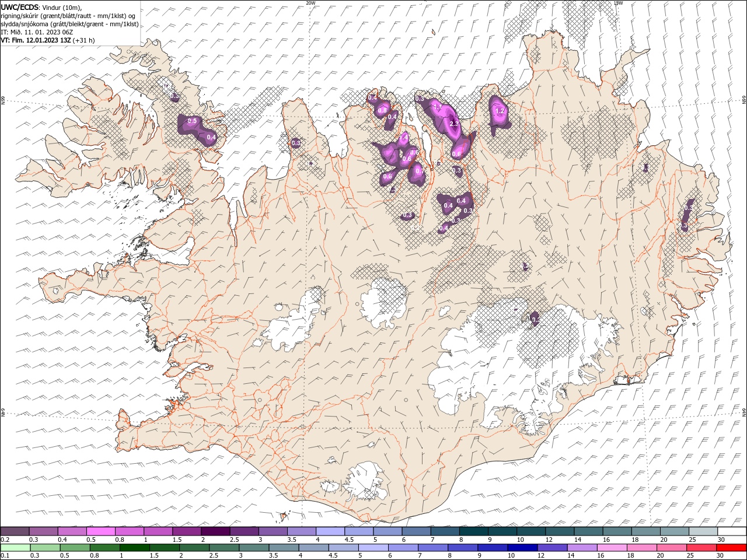
Task: Click the first dark mauve swatch of the snow legend
Action: coord(15,531)
